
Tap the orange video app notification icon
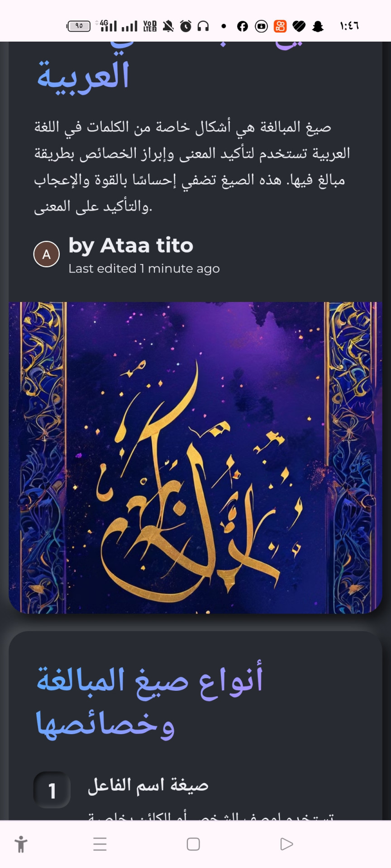280,26
